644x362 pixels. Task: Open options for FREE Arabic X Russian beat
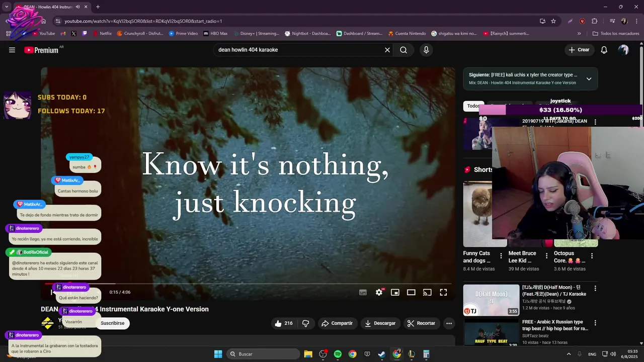595,323
